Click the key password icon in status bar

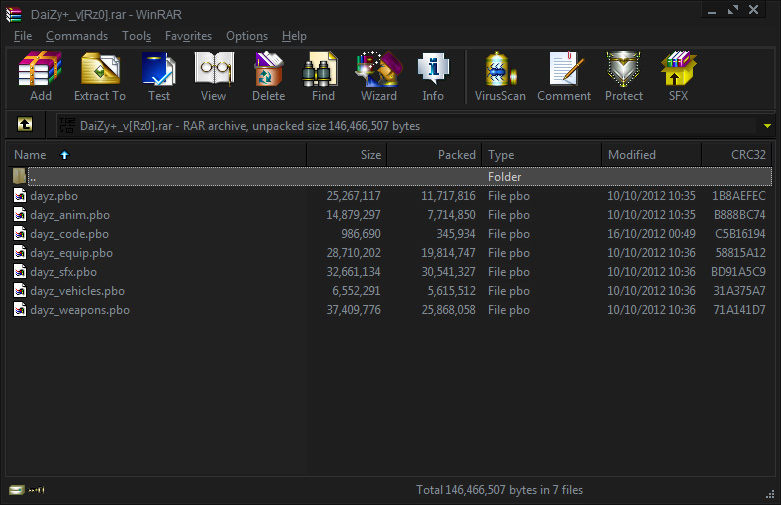tap(36, 490)
